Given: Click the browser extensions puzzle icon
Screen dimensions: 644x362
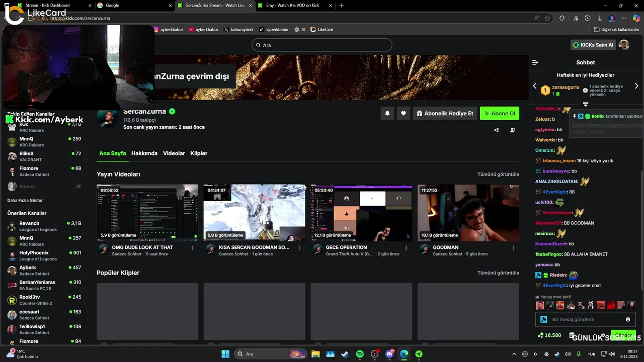Looking at the screenshot, I should click(x=561, y=18).
